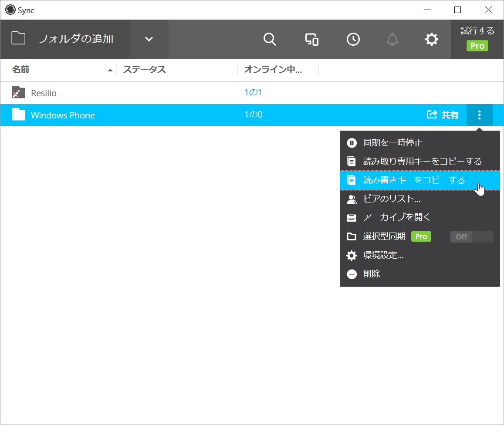Click the minus icon beside 削除

point(352,274)
